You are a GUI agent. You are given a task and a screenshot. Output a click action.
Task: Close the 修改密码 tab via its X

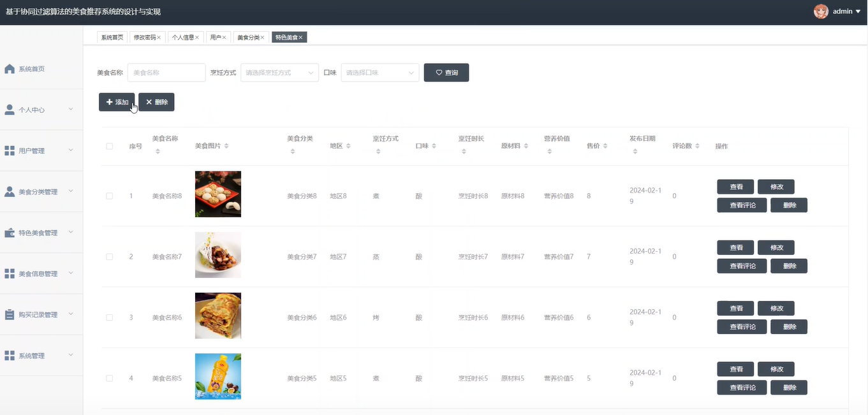tap(159, 38)
